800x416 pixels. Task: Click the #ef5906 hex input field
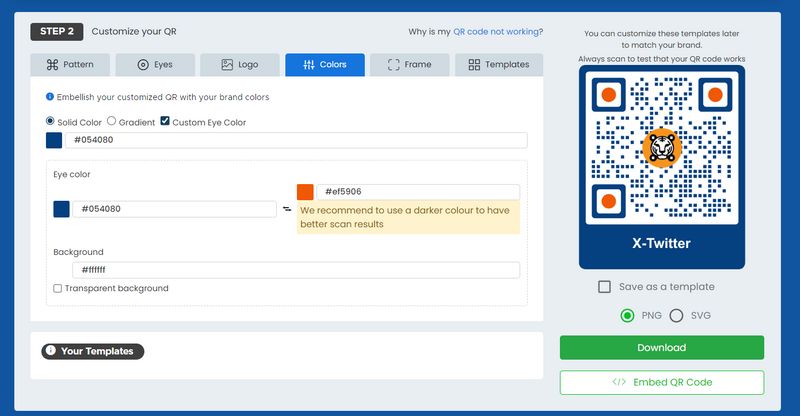coord(418,192)
